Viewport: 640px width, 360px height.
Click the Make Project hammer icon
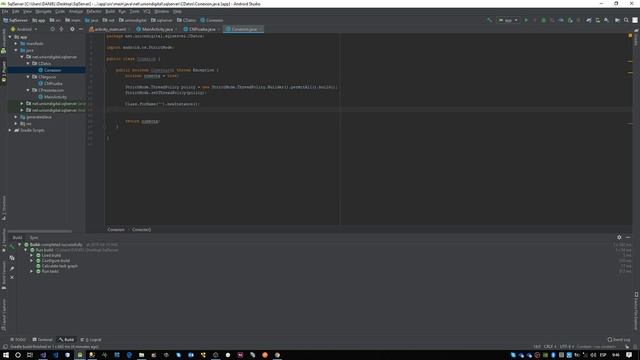(x=489, y=20)
